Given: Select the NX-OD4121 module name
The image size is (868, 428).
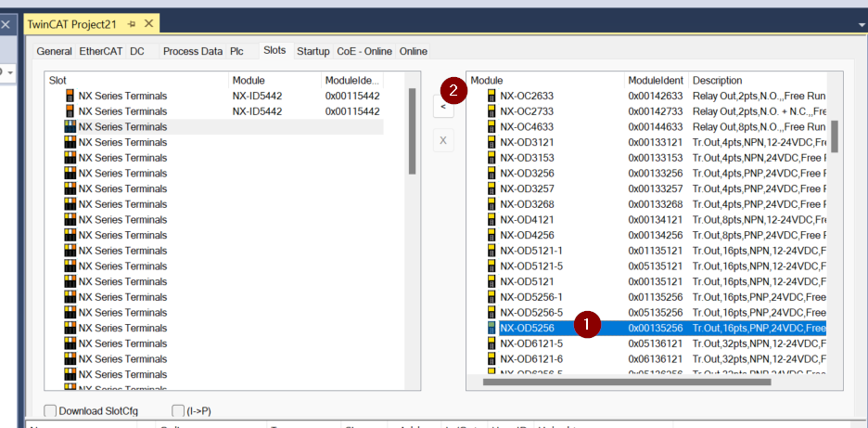Looking at the screenshot, I should 527,219.
